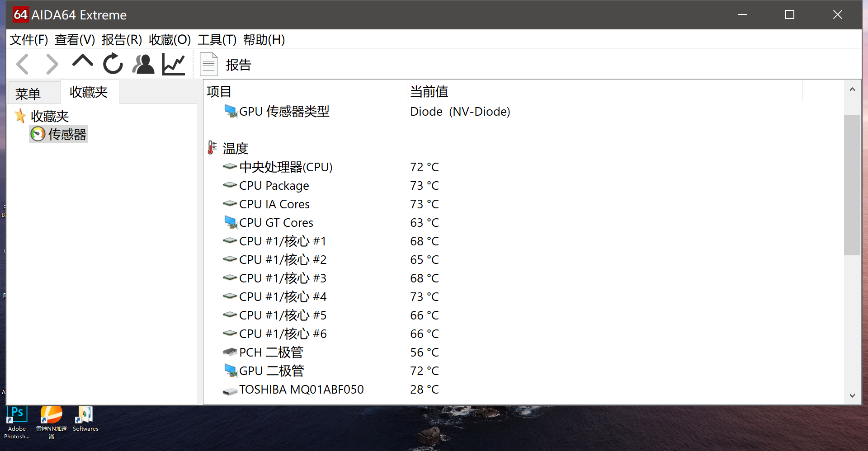Select the CPU Package row

tap(524, 185)
